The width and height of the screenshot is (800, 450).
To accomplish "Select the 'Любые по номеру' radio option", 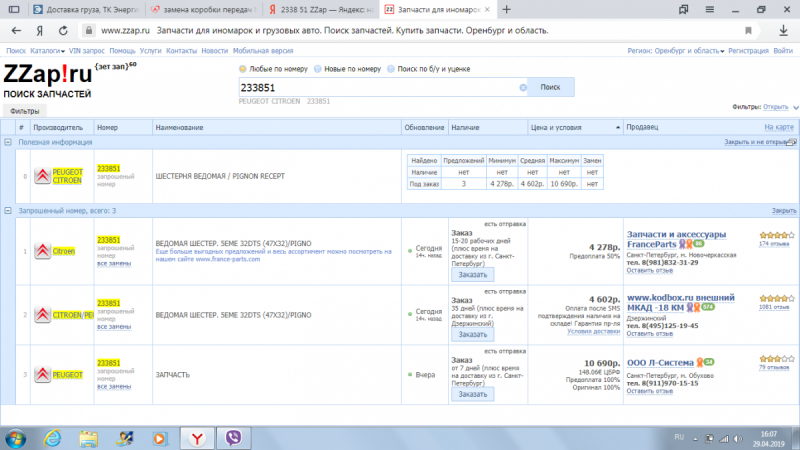I will point(243,69).
